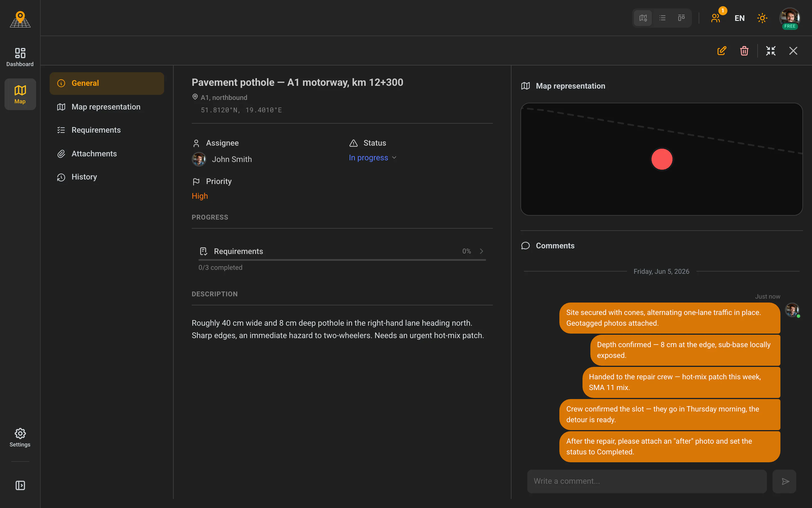Switch to list view mode
The image size is (812, 508).
[x=662, y=18]
